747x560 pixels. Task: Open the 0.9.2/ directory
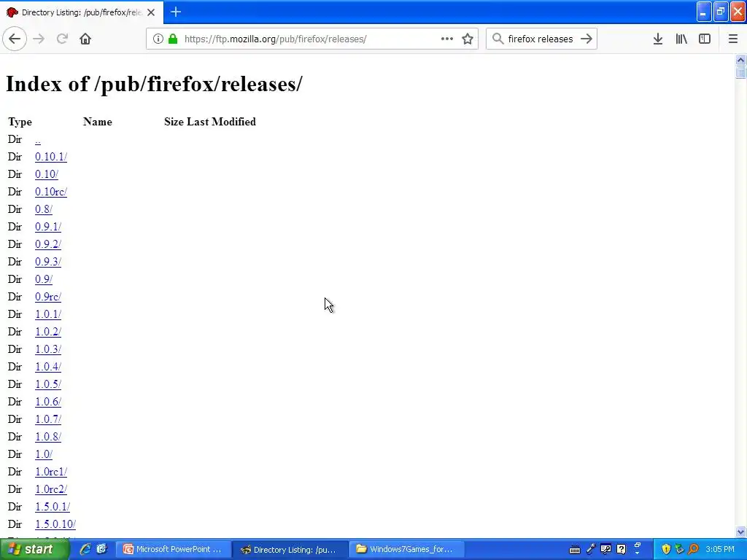pos(48,244)
